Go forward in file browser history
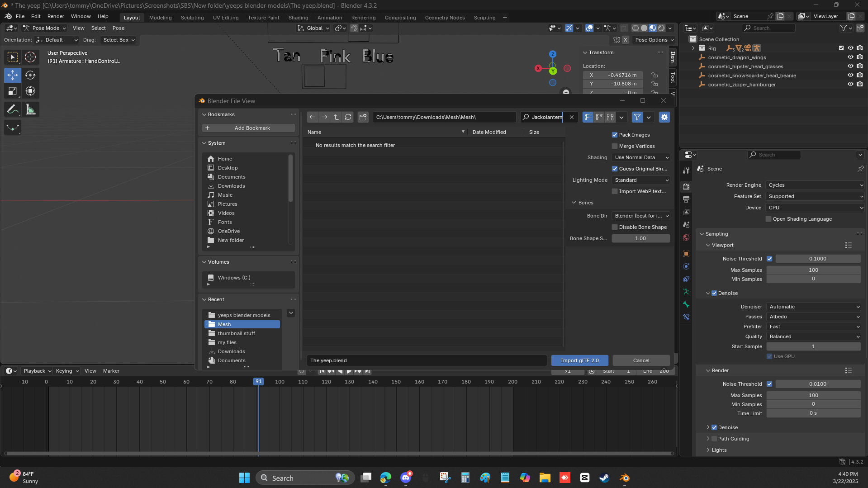Screen dimensions: 868x488 pos(324,117)
